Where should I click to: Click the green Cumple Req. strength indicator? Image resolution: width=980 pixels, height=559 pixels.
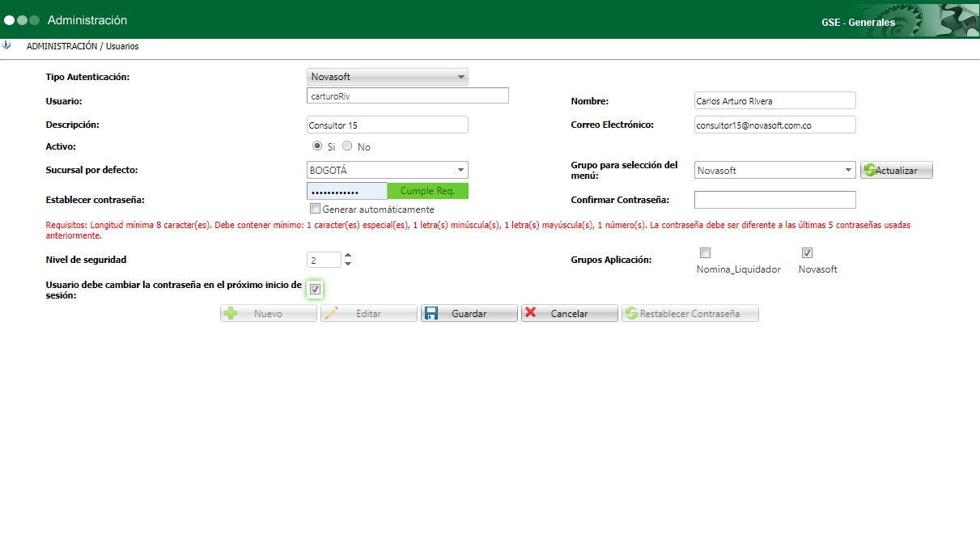coord(428,191)
